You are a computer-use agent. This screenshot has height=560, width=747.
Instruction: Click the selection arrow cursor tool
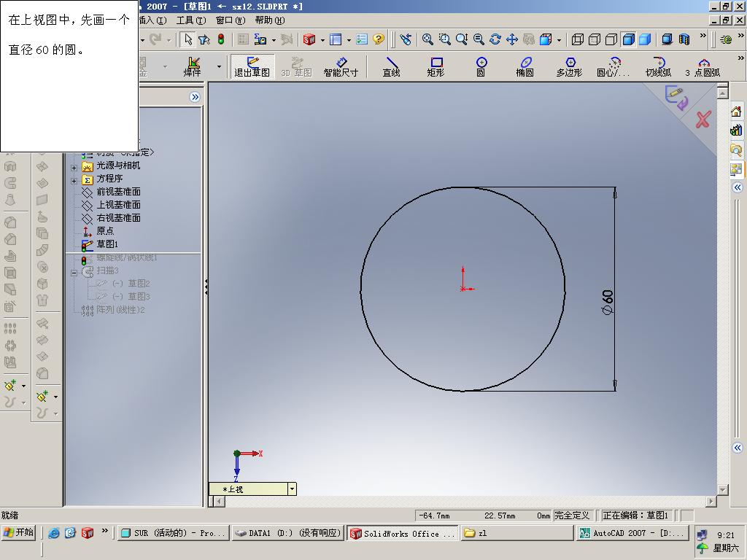188,39
